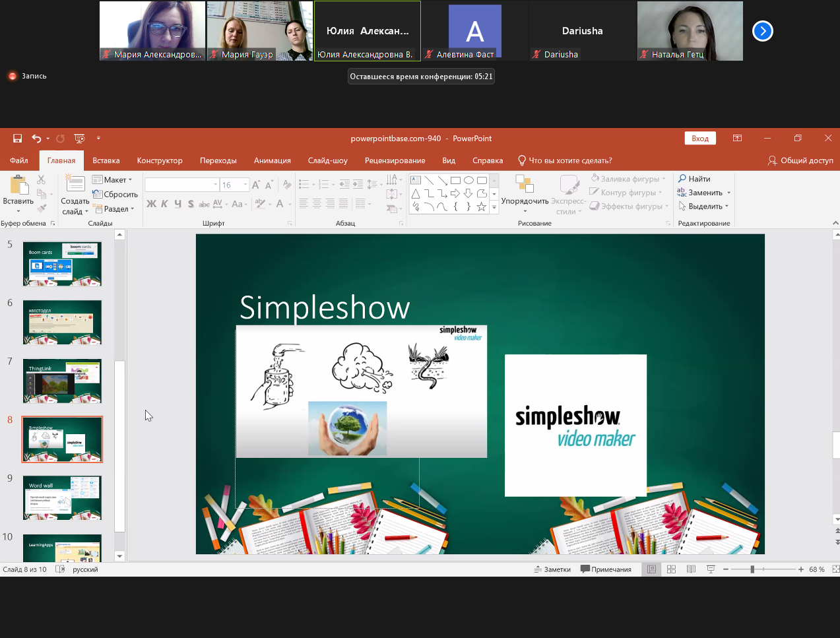Click the 'Что вы хотите сделать?' search box
This screenshot has height=638, width=840.
coord(565,160)
